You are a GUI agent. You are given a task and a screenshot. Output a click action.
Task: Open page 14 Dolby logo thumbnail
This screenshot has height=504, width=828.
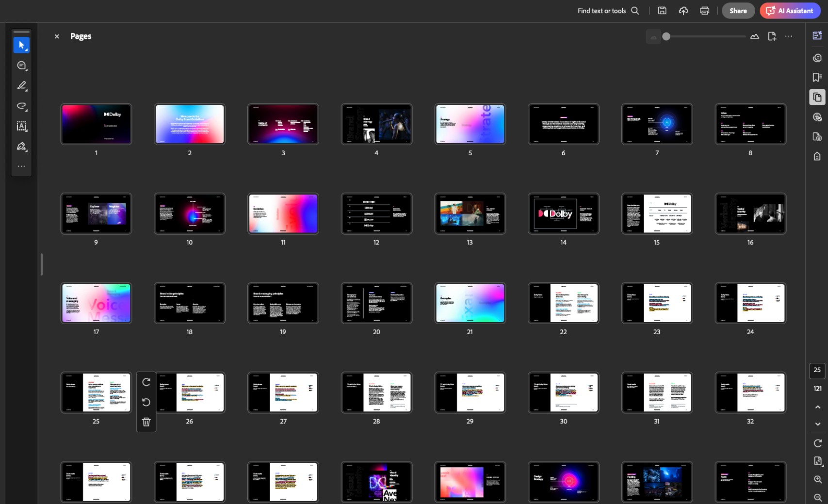click(564, 213)
